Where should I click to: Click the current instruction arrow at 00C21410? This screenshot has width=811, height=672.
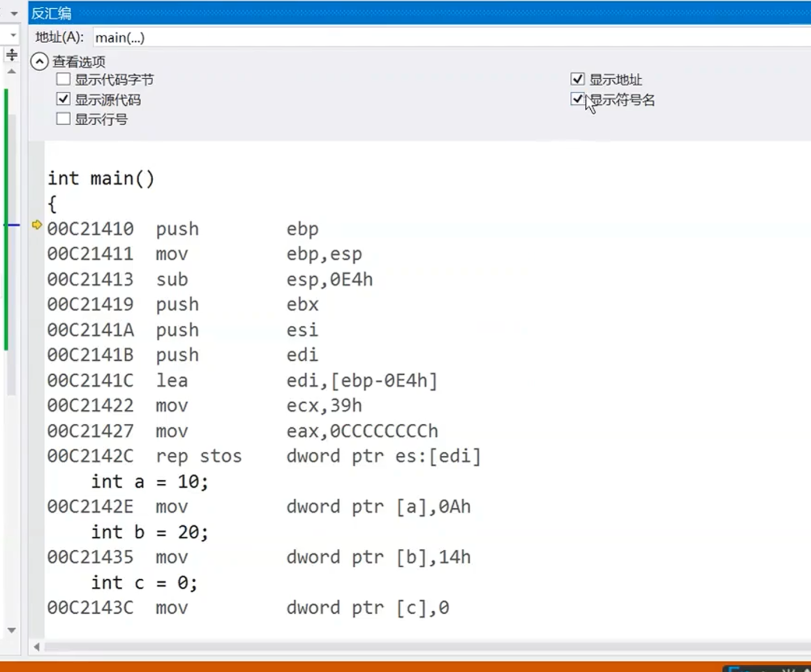(37, 225)
